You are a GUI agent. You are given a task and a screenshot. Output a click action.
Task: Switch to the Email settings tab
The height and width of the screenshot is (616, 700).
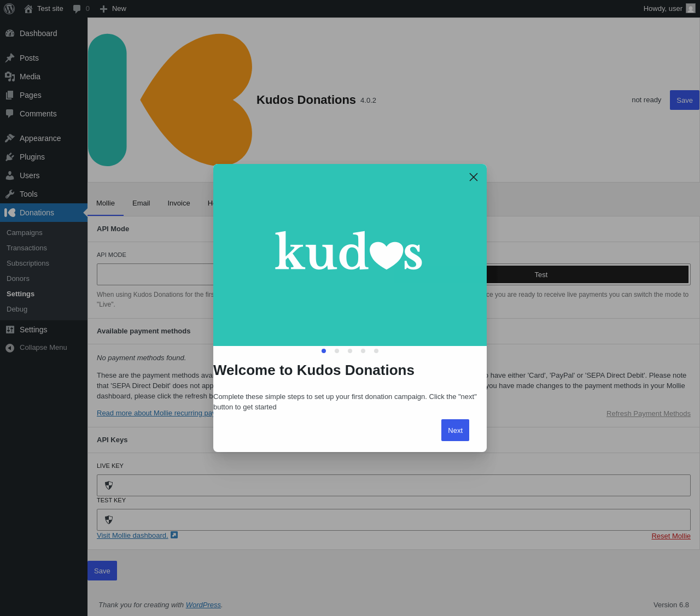click(141, 203)
